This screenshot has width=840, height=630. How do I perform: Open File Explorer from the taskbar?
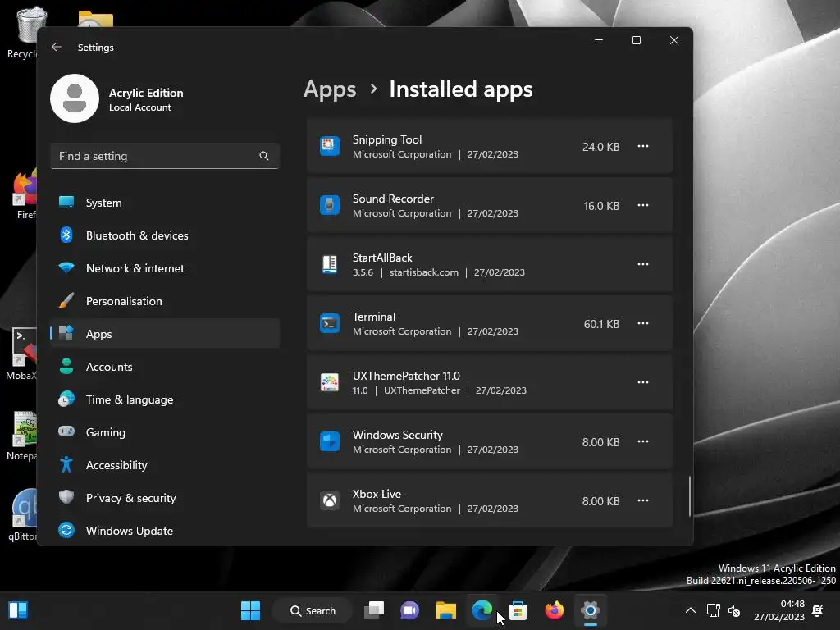click(x=445, y=610)
